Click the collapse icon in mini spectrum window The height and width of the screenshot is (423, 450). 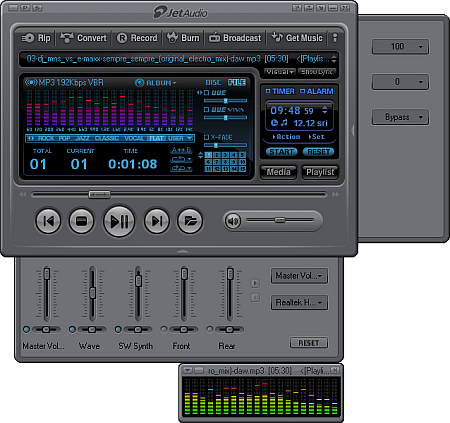(x=188, y=371)
